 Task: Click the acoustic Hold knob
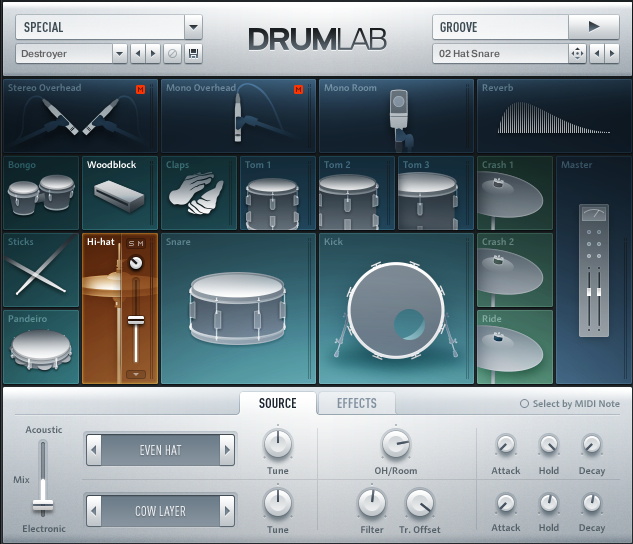click(549, 444)
